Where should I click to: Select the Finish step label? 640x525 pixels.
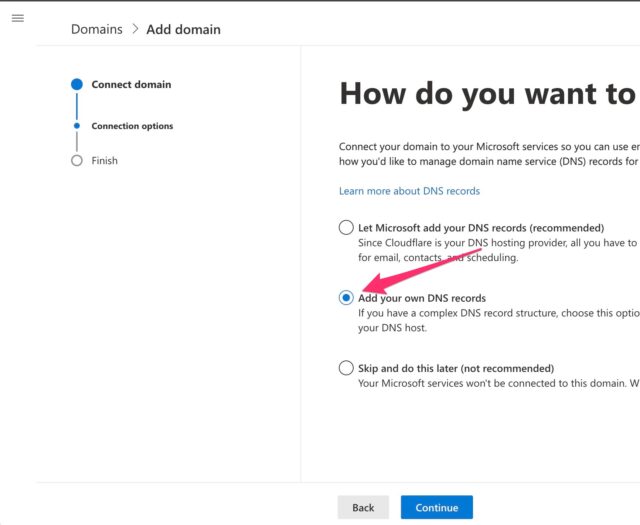pyautogui.click(x=104, y=160)
